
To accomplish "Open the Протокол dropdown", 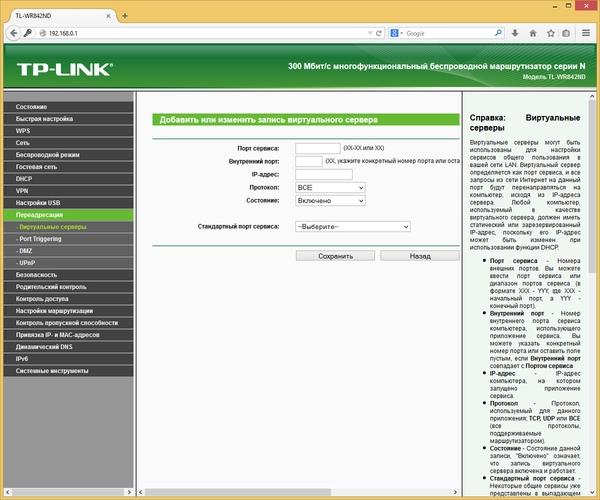I will 330,187.
